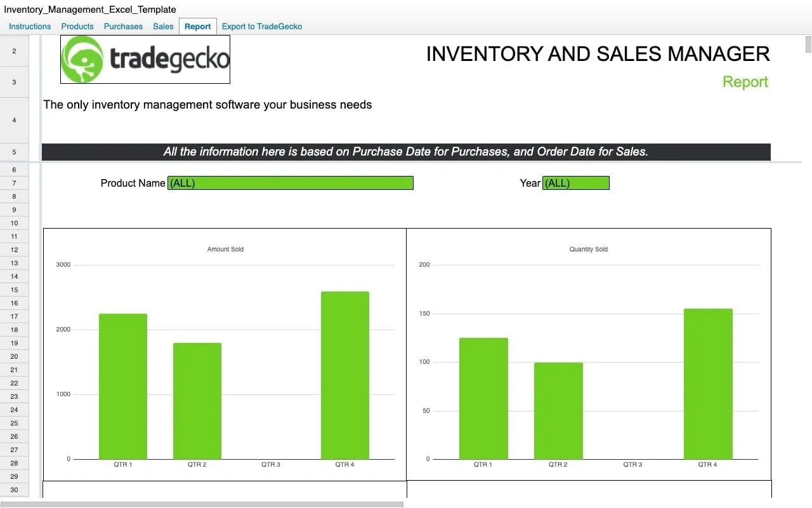Open the Product Name filter dropdown
Screen dimensions: 812x508
pyautogui.click(x=289, y=183)
